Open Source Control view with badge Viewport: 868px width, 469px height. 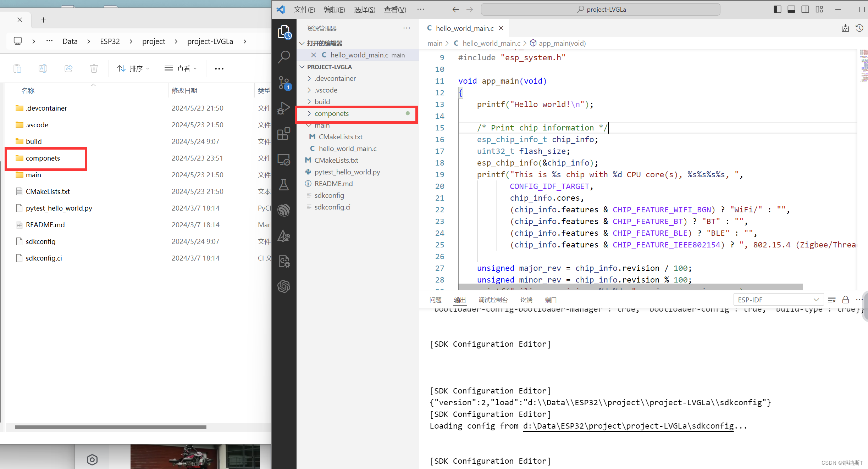(284, 83)
